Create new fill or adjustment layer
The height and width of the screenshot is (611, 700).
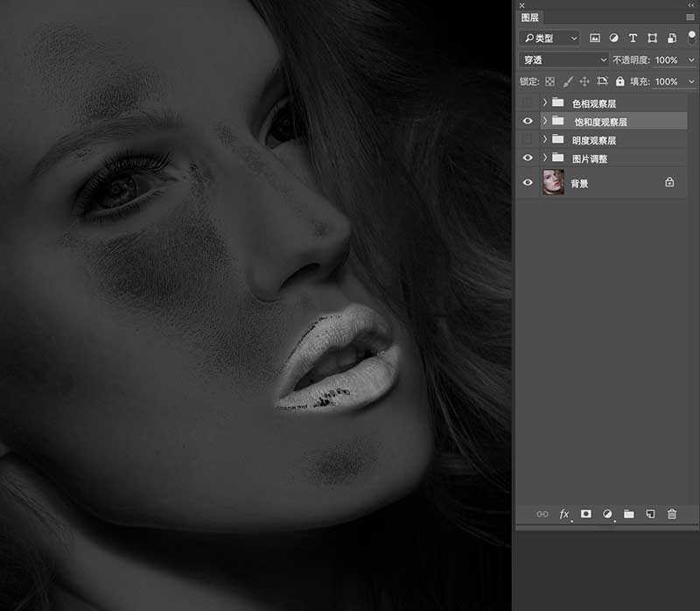pyautogui.click(x=607, y=514)
